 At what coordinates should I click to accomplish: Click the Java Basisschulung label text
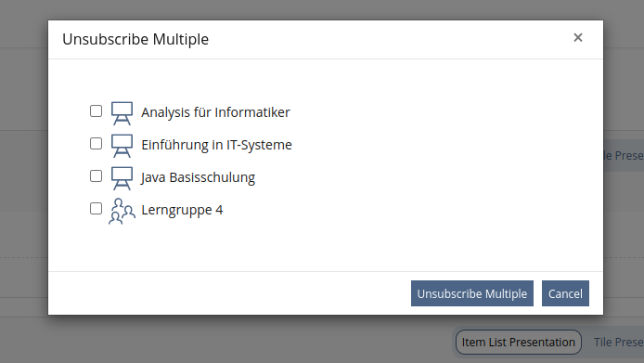coord(198,177)
